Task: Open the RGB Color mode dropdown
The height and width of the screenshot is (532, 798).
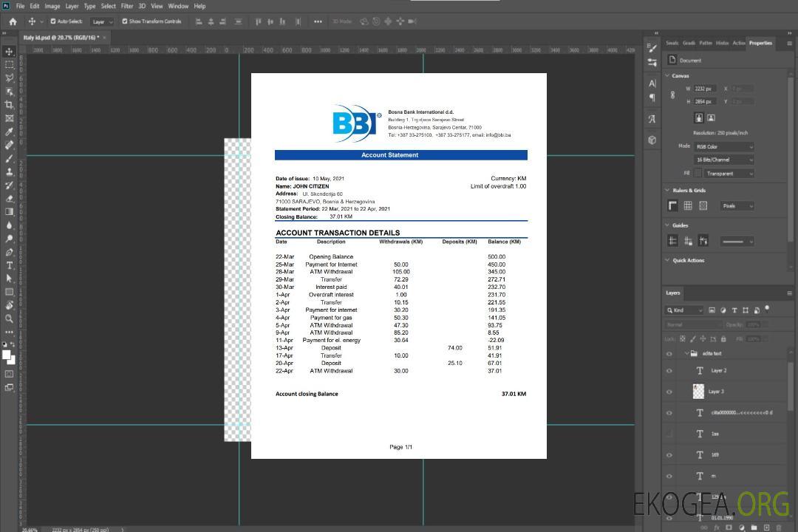Action: (723, 146)
